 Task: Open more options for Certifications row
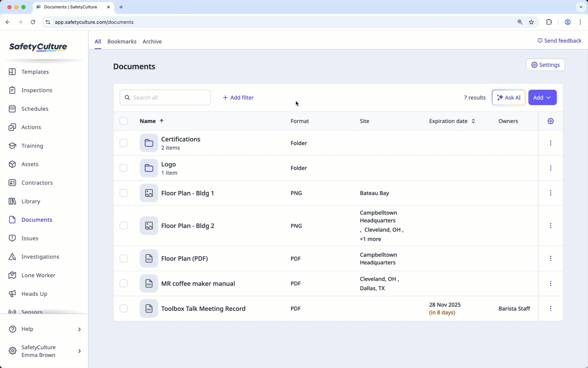(x=551, y=143)
